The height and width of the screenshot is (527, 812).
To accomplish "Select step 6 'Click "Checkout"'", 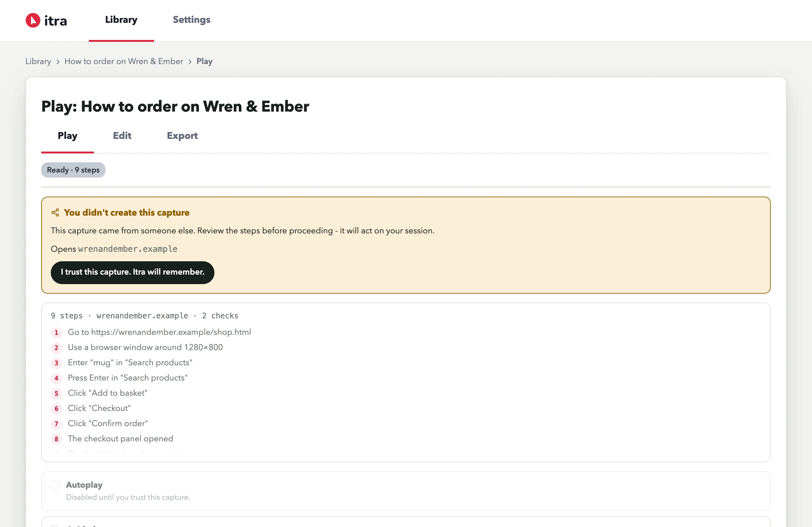I will 99,408.
